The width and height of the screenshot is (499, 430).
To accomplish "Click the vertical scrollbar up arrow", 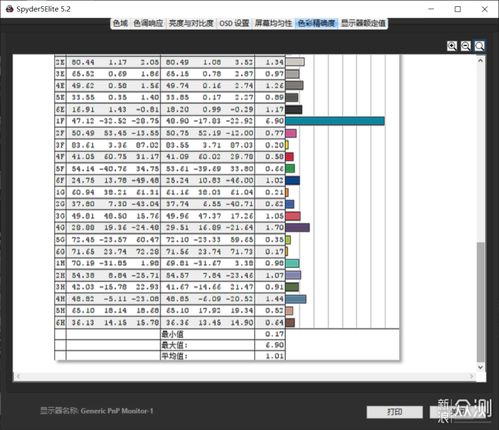I will pyautogui.click(x=480, y=61).
